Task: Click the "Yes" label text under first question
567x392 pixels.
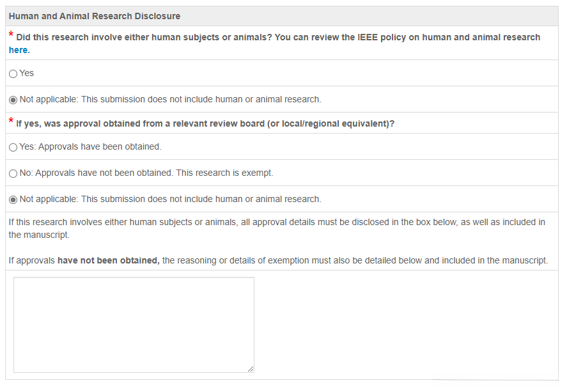Action: pos(27,74)
